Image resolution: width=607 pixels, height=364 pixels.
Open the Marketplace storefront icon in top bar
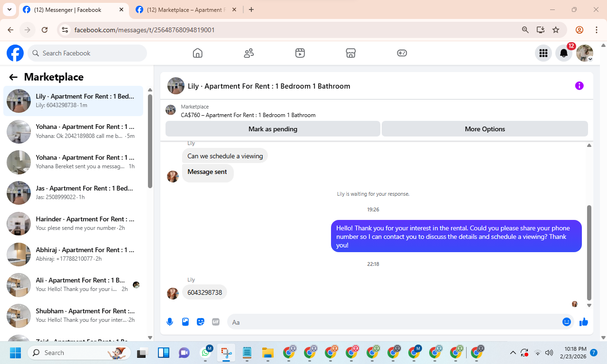350,53
